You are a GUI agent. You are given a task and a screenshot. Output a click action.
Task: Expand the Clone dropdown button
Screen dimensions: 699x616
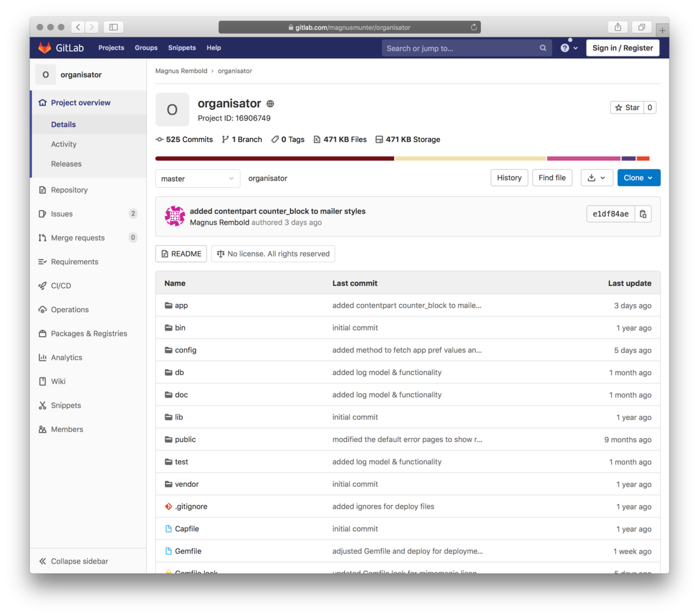click(638, 178)
